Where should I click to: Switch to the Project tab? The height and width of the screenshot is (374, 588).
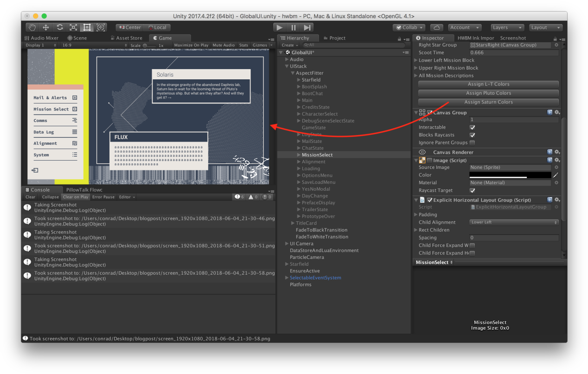[337, 38]
